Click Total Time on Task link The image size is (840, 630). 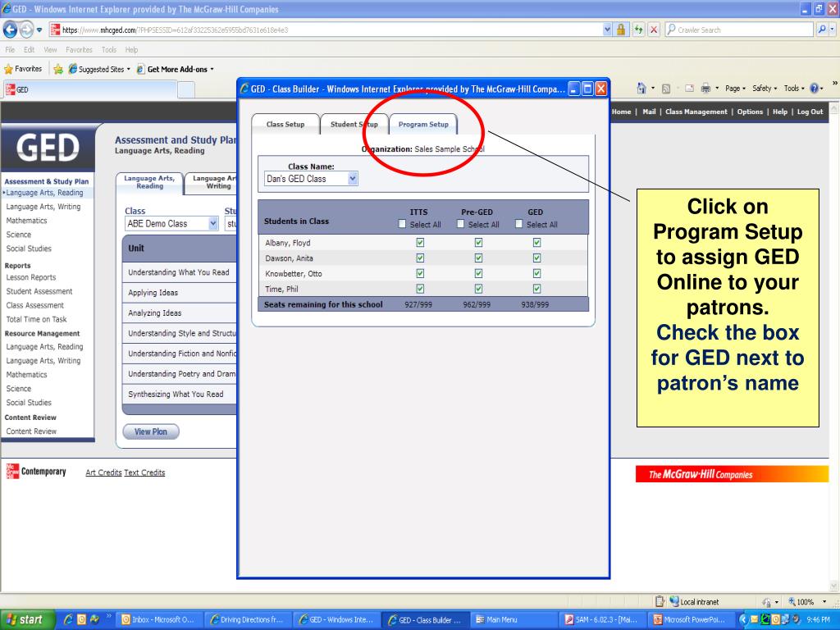point(36,319)
